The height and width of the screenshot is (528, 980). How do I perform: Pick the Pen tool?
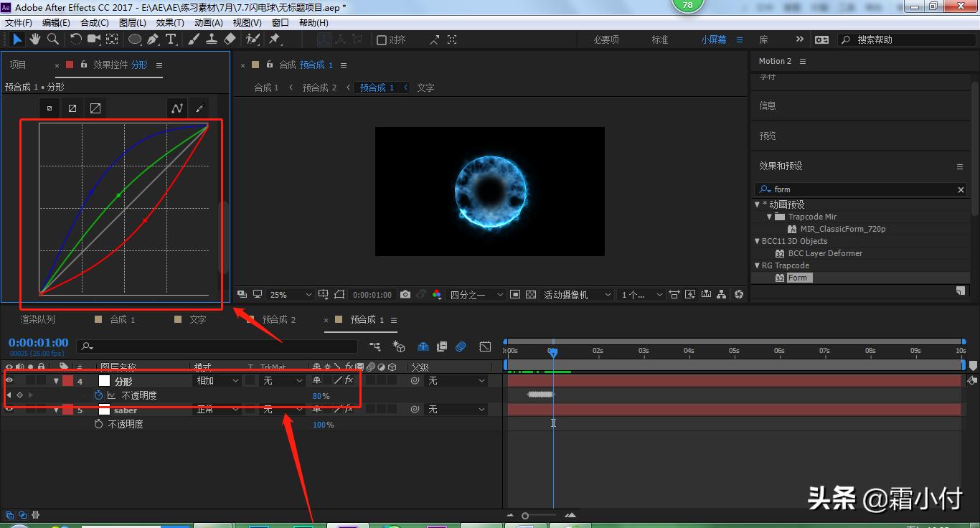[x=154, y=39]
